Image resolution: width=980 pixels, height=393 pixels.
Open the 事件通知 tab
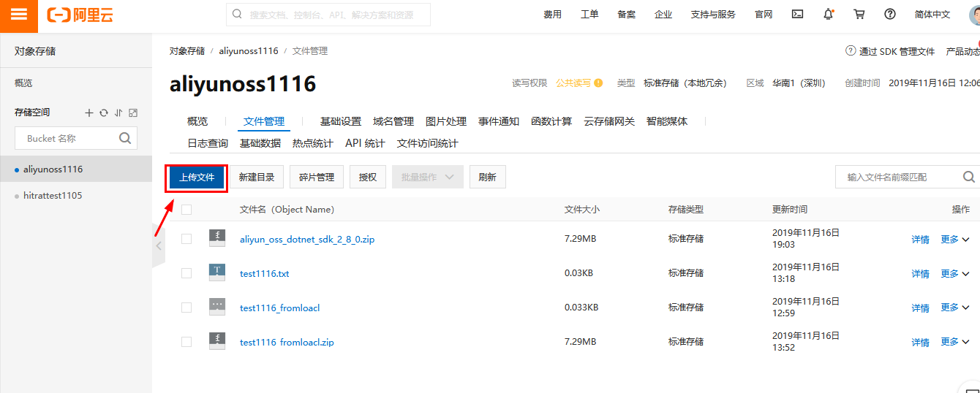499,121
